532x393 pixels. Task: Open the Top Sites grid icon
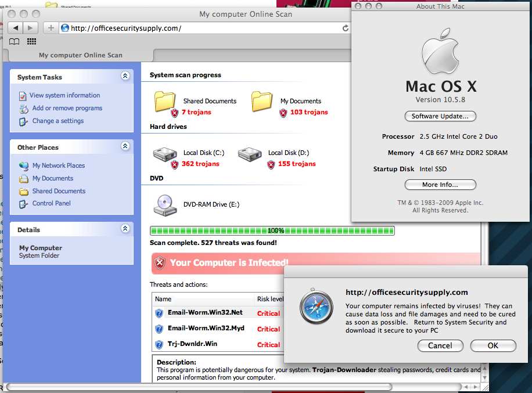pyautogui.click(x=31, y=41)
